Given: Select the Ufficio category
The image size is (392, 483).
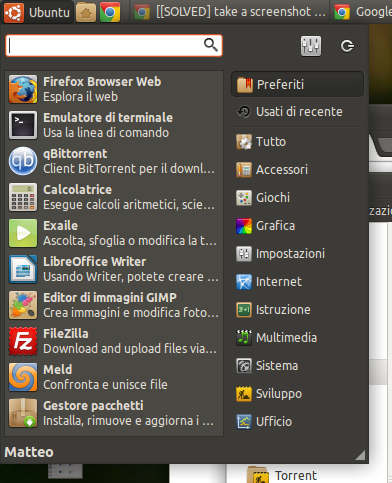Looking at the screenshot, I should pyautogui.click(x=297, y=422).
